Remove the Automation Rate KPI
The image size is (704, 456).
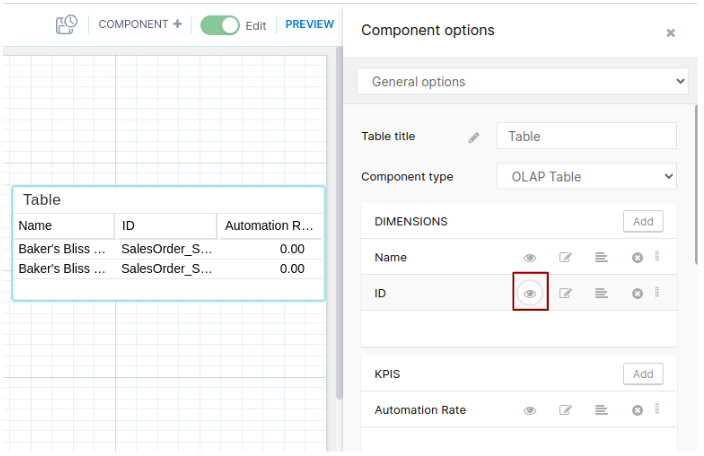click(x=637, y=410)
